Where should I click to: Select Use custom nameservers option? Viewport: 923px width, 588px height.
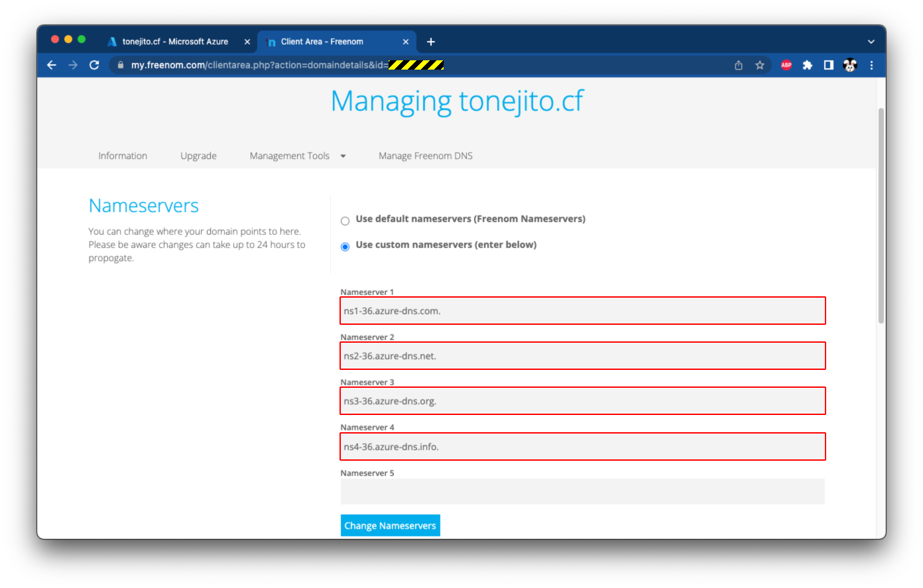(x=345, y=247)
